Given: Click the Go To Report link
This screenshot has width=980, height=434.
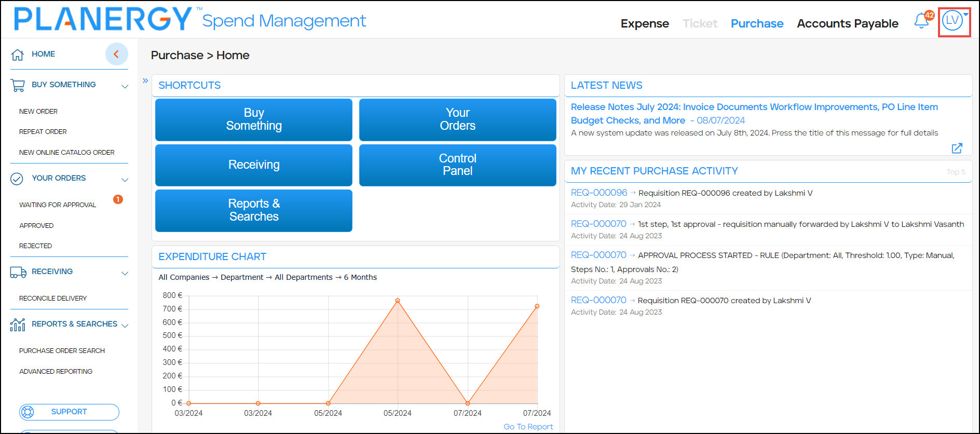Looking at the screenshot, I should point(528,427).
